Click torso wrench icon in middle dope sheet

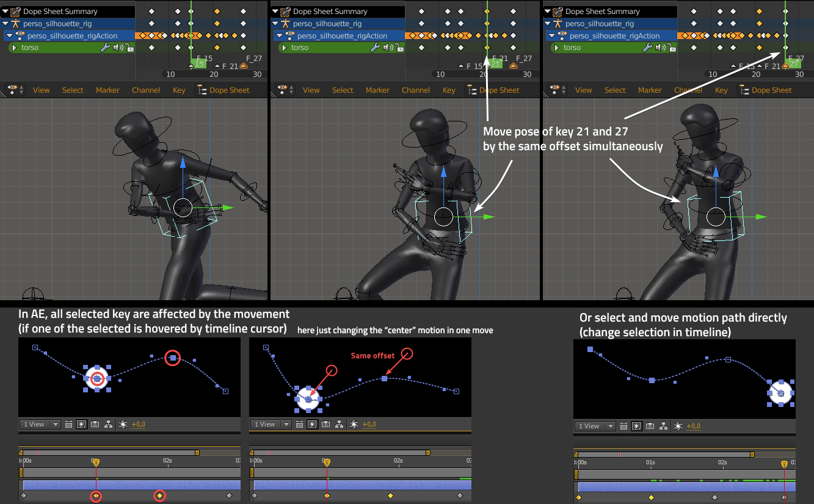coord(375,48)
